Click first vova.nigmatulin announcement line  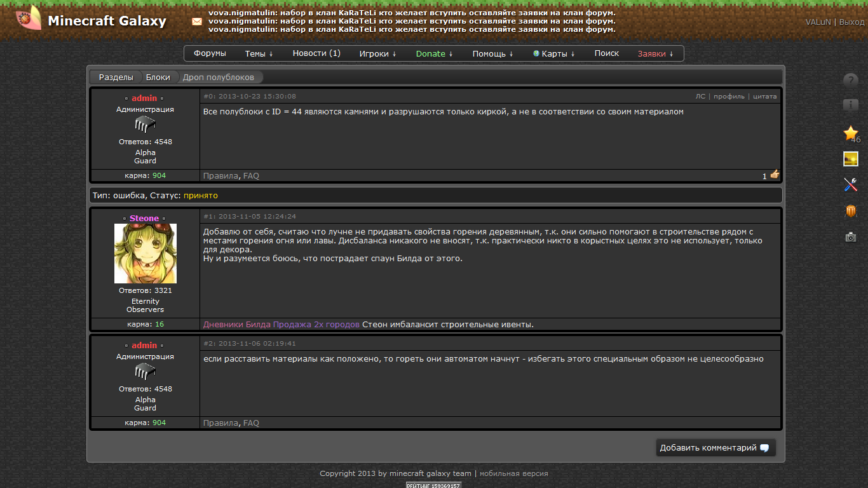[412, 13]
